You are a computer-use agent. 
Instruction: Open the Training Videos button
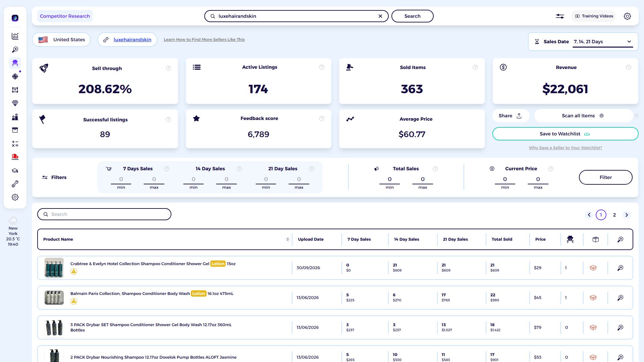[594, 16]
